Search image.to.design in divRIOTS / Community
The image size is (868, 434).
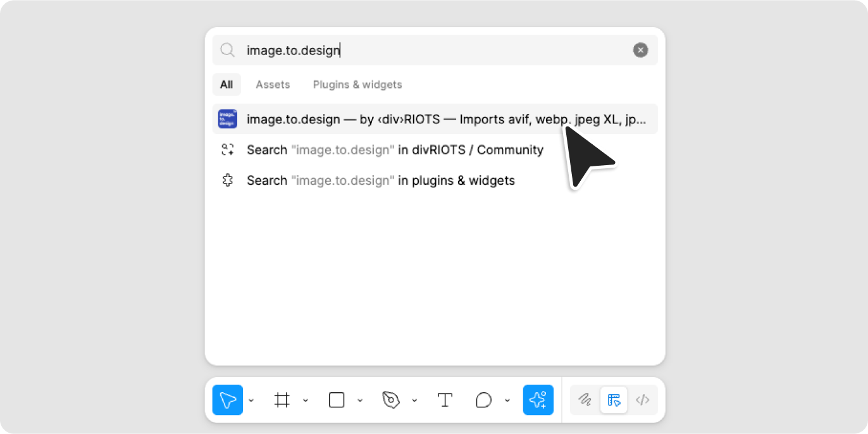pos(435,150)
